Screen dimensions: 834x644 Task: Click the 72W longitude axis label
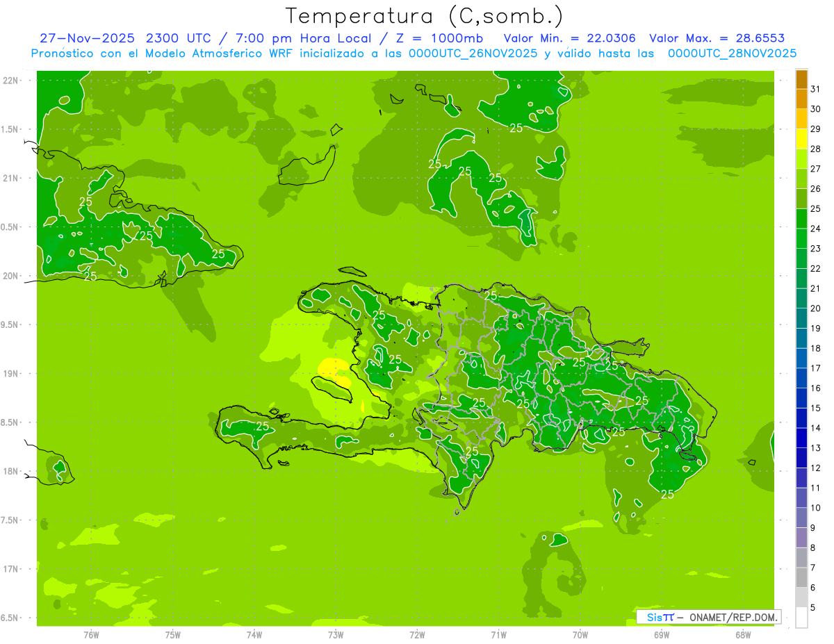point(417,634)
